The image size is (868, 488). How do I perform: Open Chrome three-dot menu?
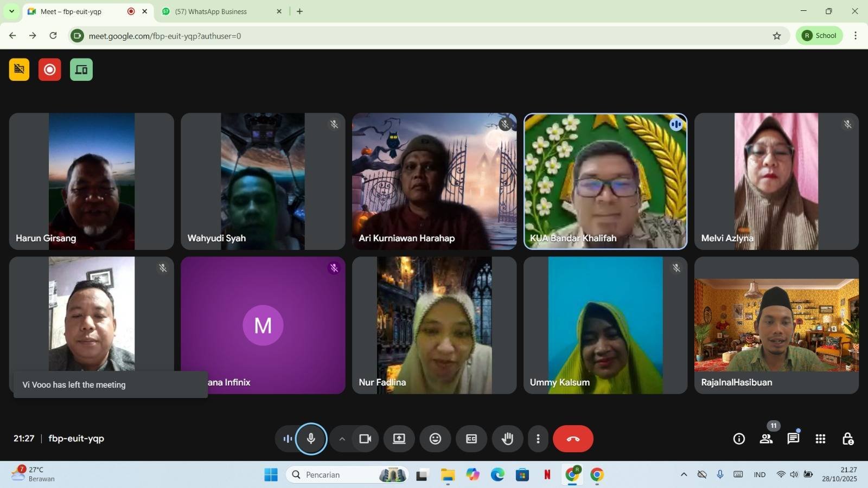pos(856,36)
